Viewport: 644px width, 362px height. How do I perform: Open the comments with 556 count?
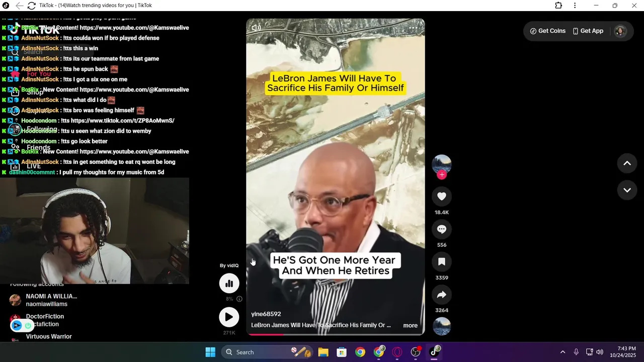point(442,229)
